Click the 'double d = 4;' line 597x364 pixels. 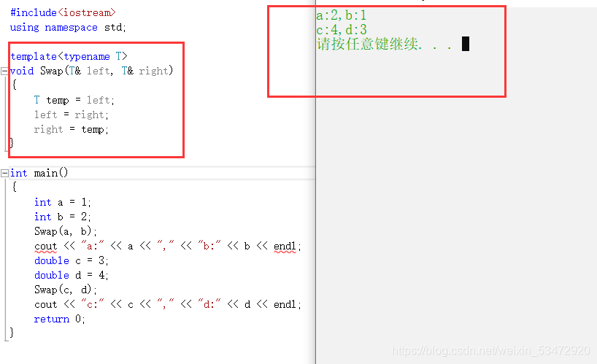coord(72,275)
